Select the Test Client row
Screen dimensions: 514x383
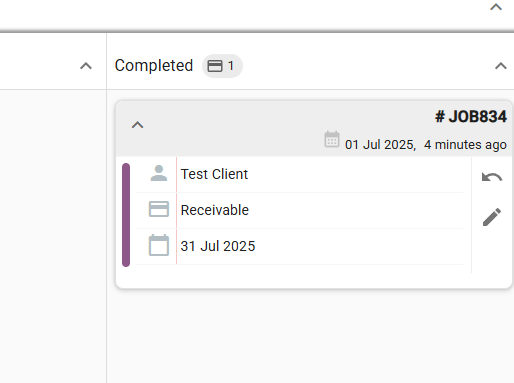point(299,174)
